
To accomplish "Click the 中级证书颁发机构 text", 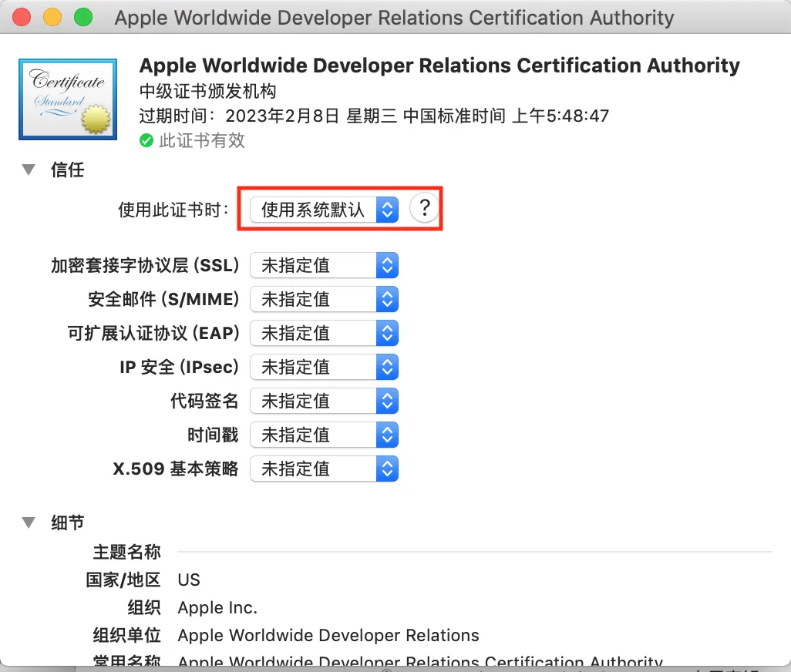I will [x=208, y=91].
